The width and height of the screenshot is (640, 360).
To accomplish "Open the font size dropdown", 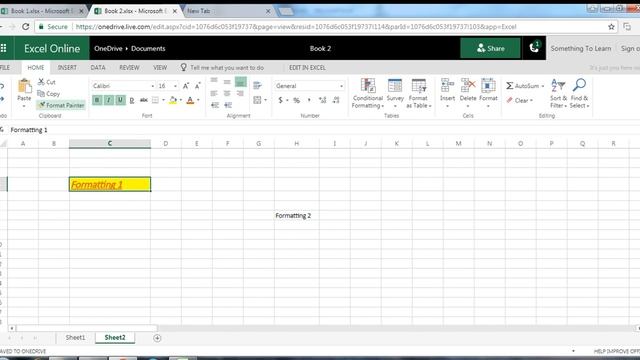I will pos(176,86).
